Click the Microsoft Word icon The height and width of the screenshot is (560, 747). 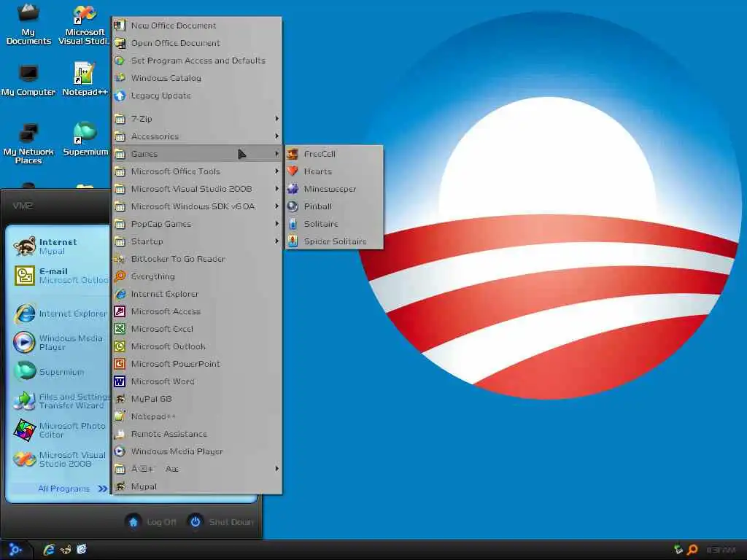click(x=120, y=381)
